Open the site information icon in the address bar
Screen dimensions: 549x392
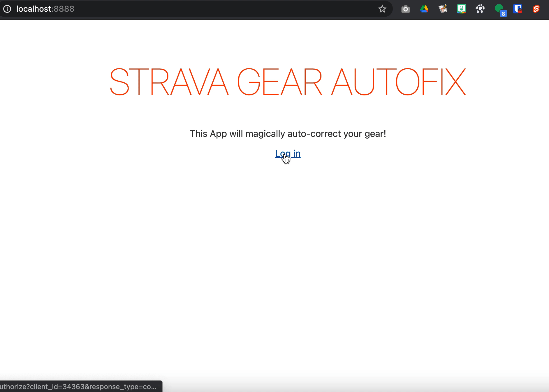pos(7,9)
